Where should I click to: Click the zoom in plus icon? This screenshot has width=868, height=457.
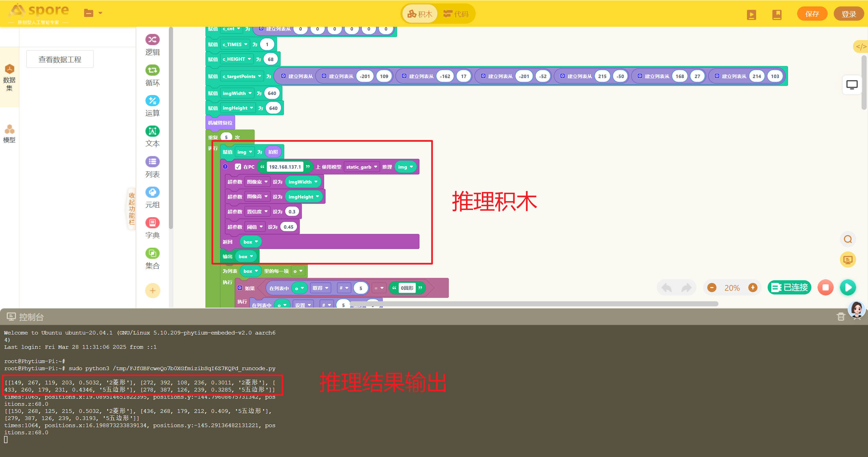(753, 288)
